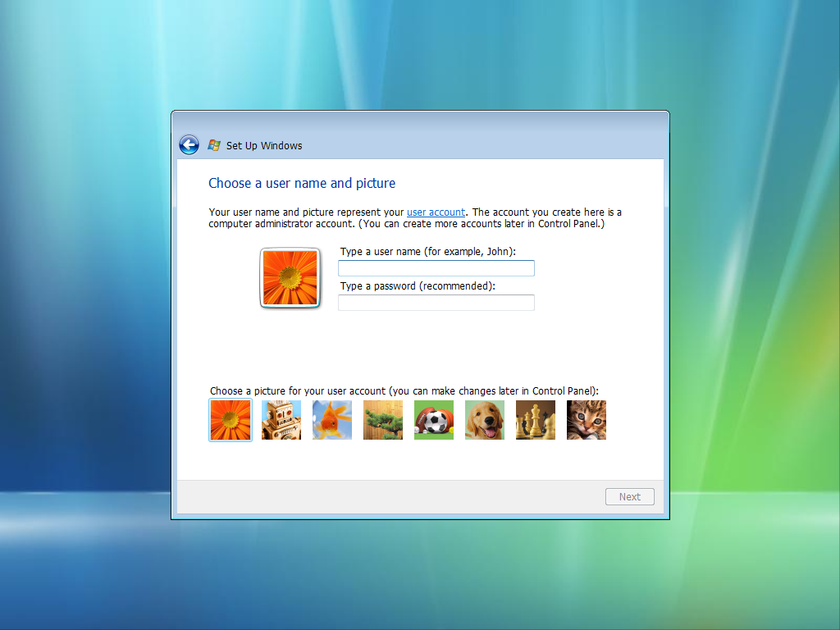Click the Windows flag icon beside Set Up Windows
The image size is (840, 630).
(x=214, y=145)
